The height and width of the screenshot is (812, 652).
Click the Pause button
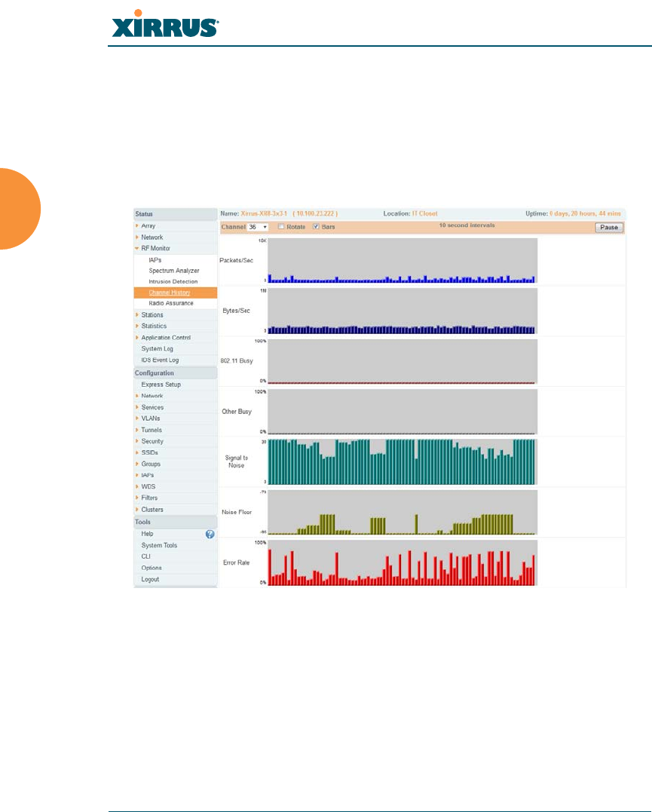(x=609, y=228)
